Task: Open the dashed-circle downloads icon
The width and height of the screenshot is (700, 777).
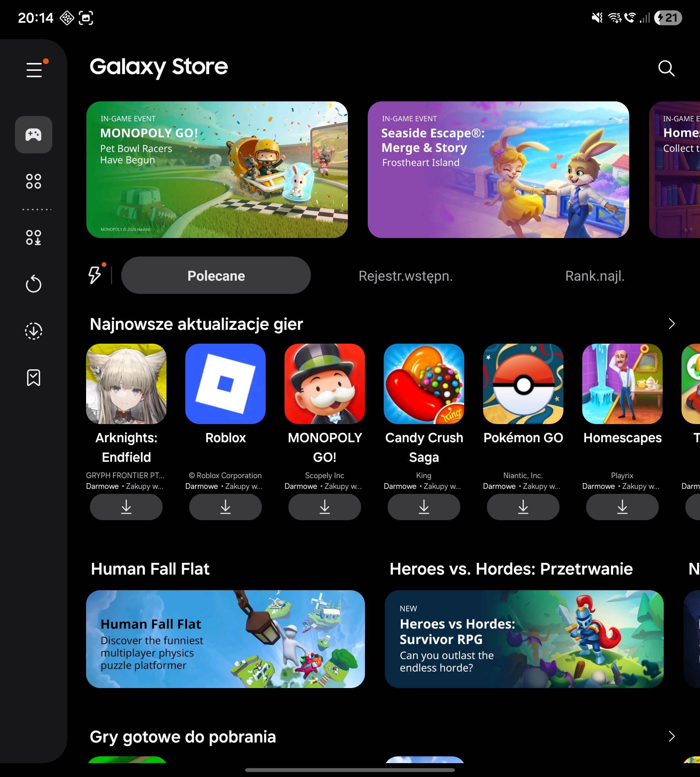Action: [33, 331]
